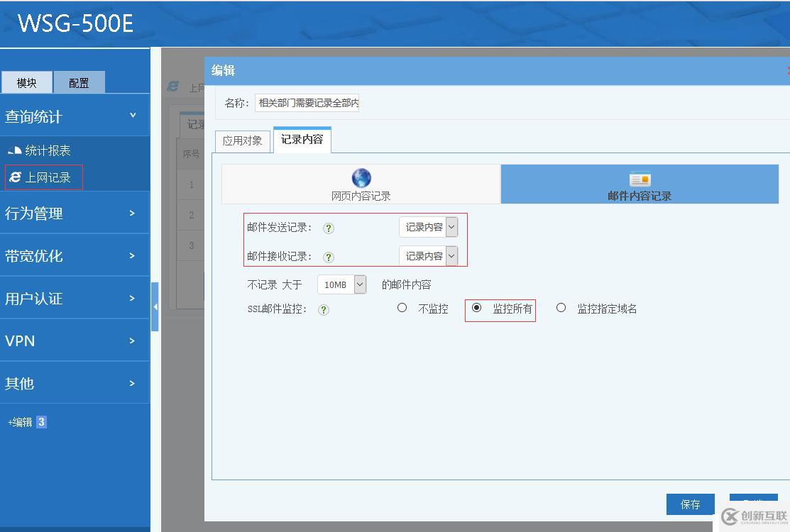The height and width of the screenshot is (532, 790).
Task: Click the IE icon next to 上网记录
Action: (x=15, y=177)
